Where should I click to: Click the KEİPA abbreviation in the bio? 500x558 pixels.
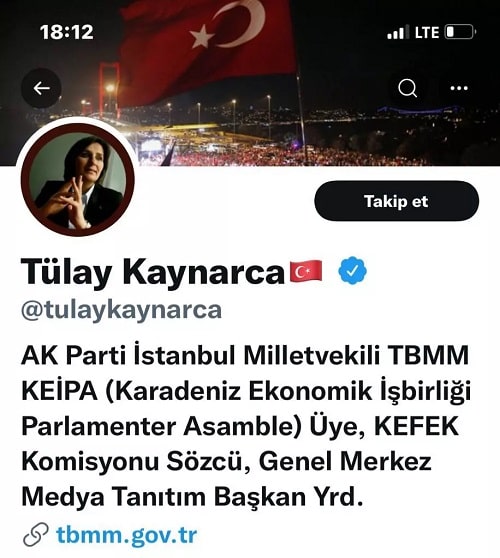pyautogui.click(x=59, y=391)
